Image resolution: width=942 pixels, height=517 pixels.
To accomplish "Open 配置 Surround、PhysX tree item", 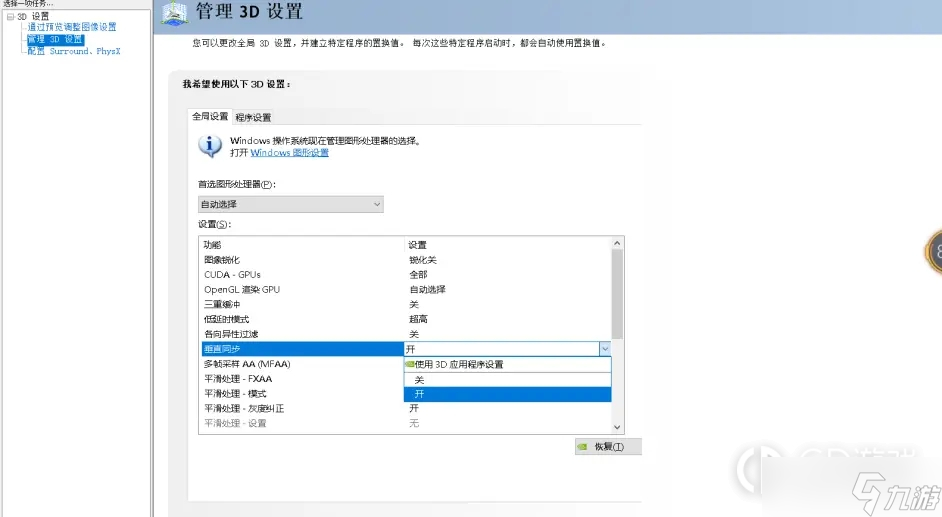I will click(x=74, y=51).
